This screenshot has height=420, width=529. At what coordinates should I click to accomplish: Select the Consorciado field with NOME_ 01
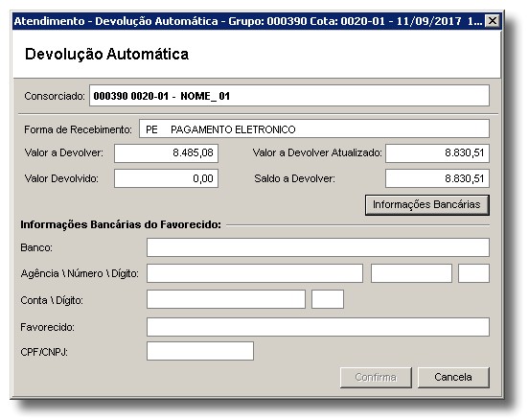click(x=289, y=96)
